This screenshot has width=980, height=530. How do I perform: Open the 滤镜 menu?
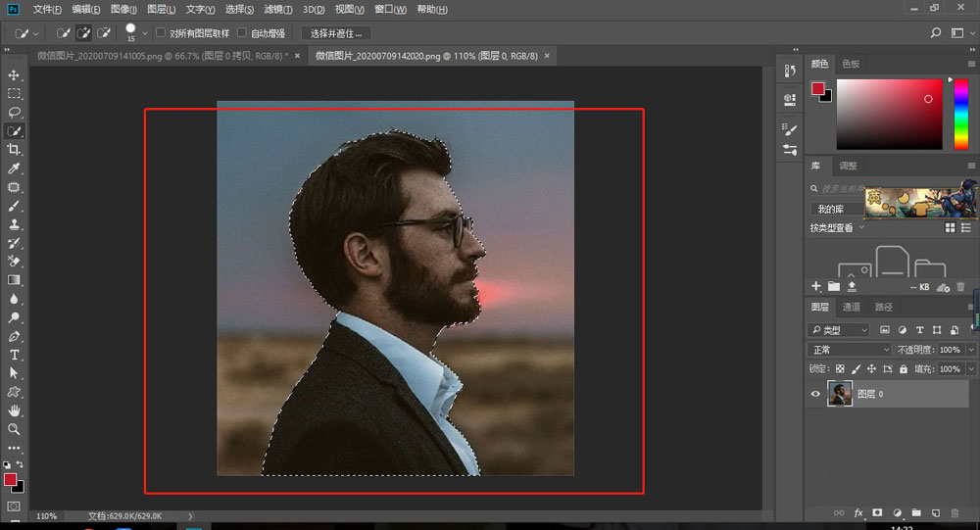(x=277, y=9)
